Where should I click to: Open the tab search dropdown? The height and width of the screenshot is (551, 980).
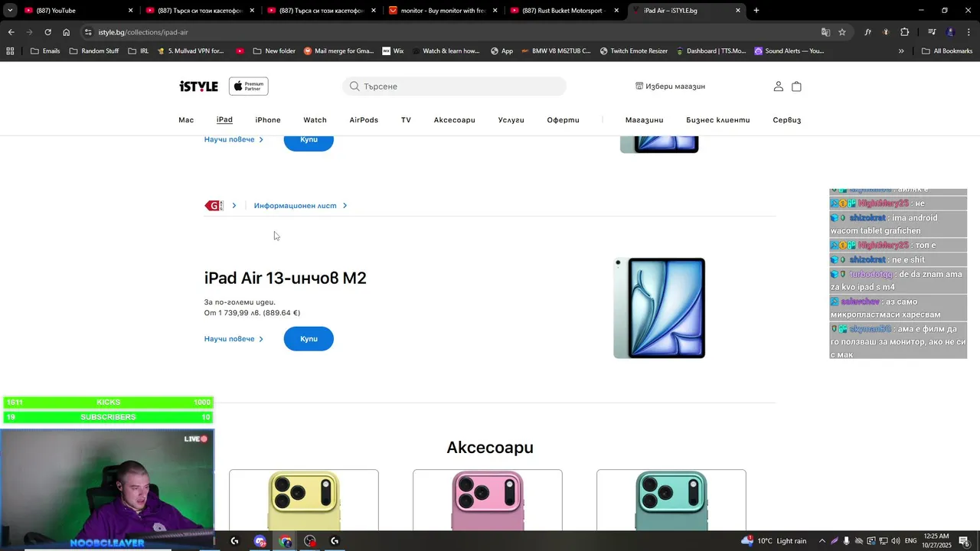10,11
